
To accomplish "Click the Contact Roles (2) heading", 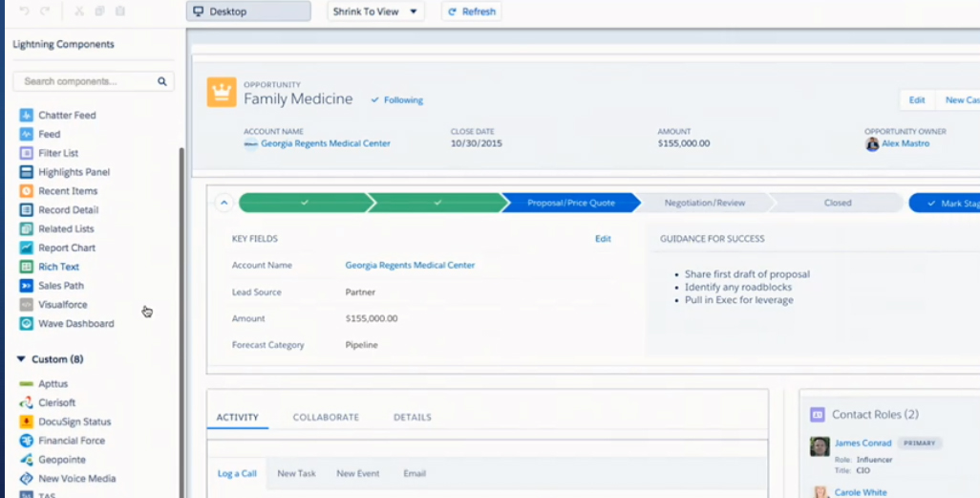I will [875, 414].
